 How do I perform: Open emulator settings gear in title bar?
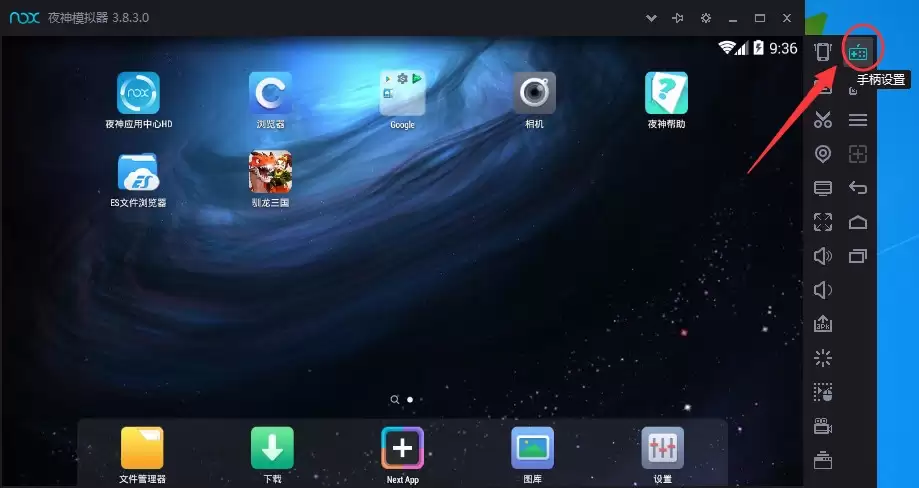(x=706, y=18)
